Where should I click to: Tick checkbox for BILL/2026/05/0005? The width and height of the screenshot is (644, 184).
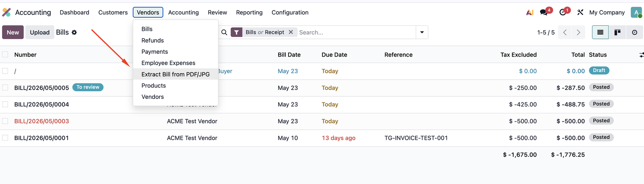click(5, 88)
